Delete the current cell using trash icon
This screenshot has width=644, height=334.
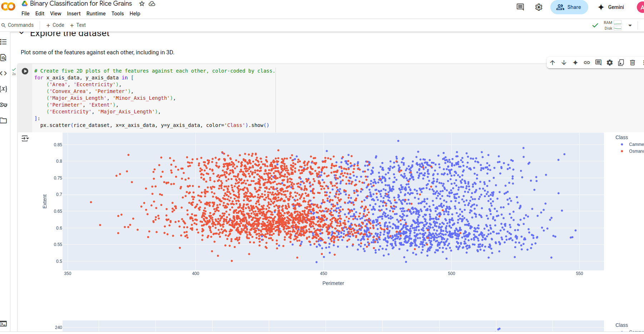632,63
